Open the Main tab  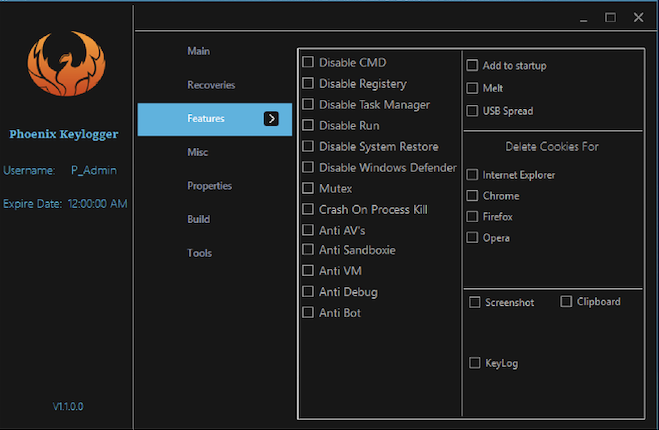(x=198, y=51)
